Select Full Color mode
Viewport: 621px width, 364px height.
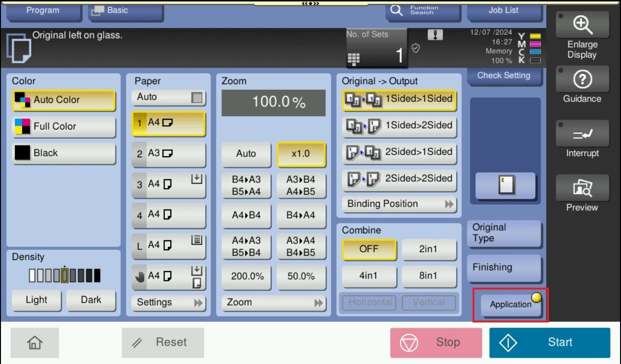pos(64,127)
